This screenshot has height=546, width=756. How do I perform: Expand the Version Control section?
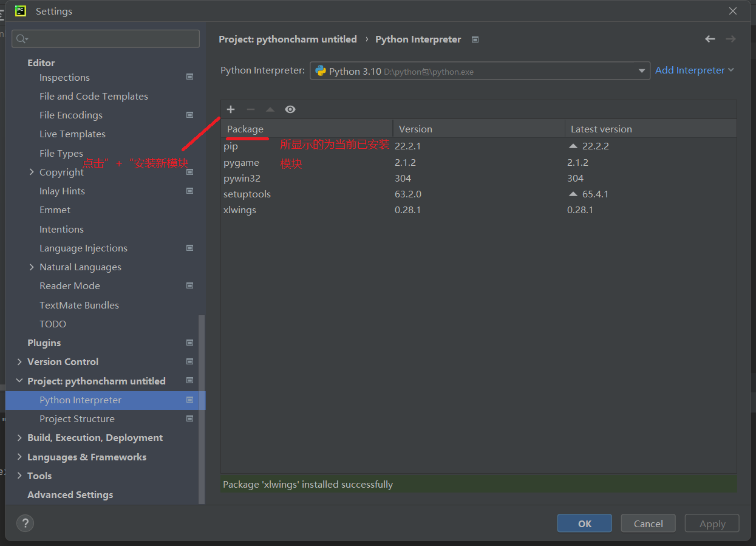tap(19, 361)
